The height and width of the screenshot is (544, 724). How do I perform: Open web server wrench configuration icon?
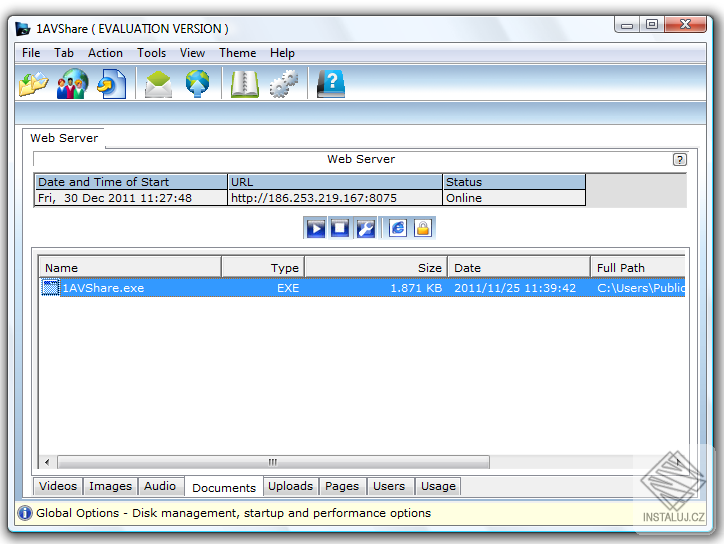(x=366, y=228)
